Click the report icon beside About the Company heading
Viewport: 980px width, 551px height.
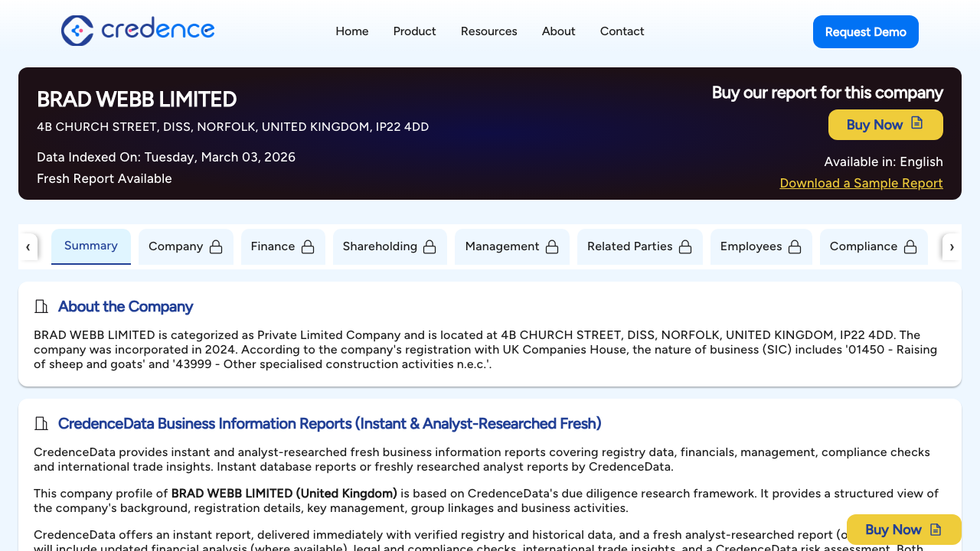pyautogui.click(x=41, y=306)
